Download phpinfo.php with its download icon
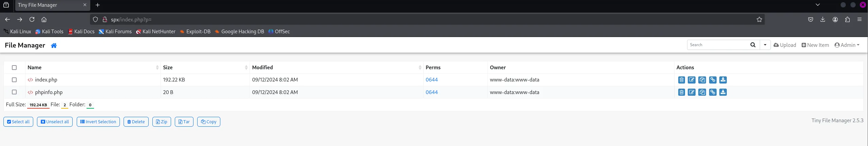The image size is (868, 146). (723, 92)
